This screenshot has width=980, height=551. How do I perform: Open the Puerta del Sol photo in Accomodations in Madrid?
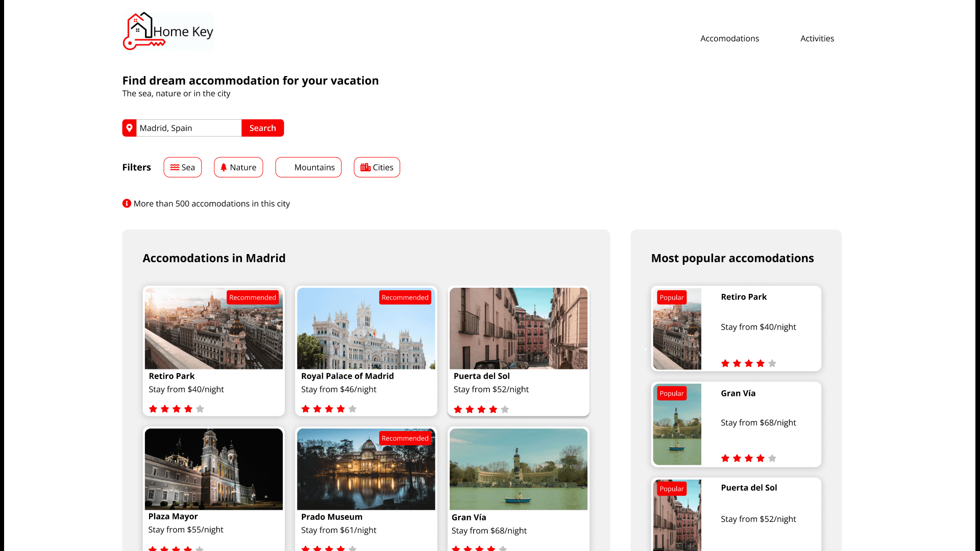point(519,329)
